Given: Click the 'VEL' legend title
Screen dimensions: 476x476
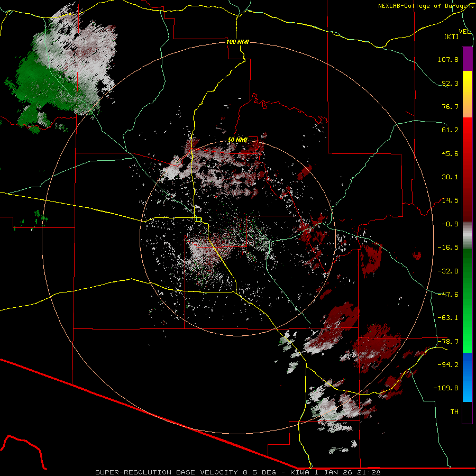Looking at the screenshot, I should (x=465, y=32).
